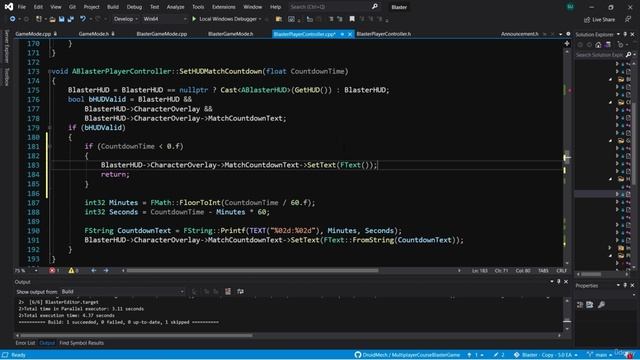Click the Live Share button
This screenshot has width=640, height=360.
click(599, 19)
